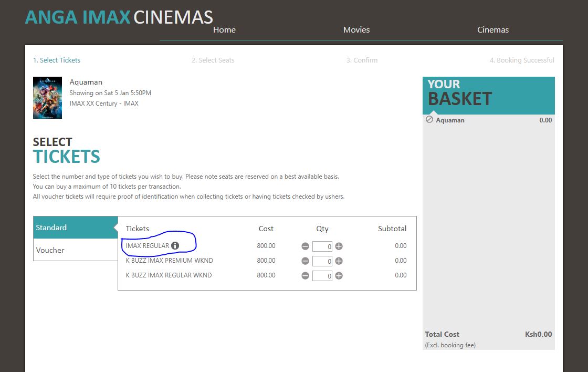
Task: Open the Home menu item
Action: (x=224, y=29)
